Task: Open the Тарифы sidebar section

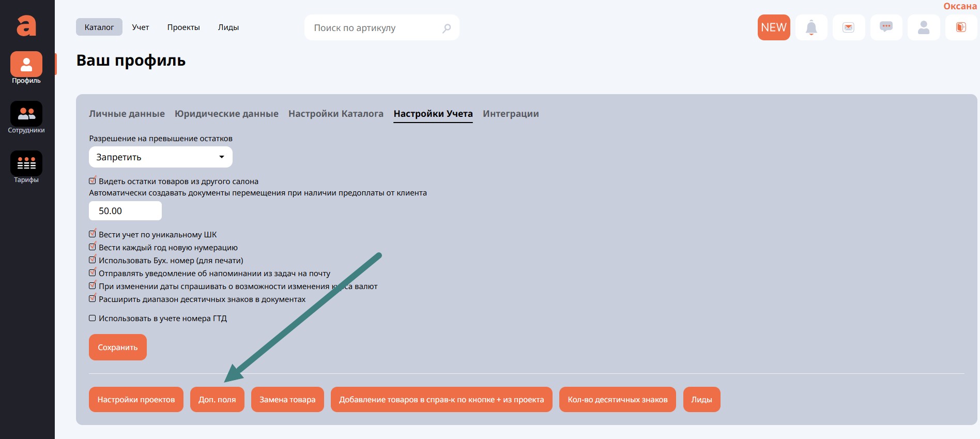Action: click(26, 164)
